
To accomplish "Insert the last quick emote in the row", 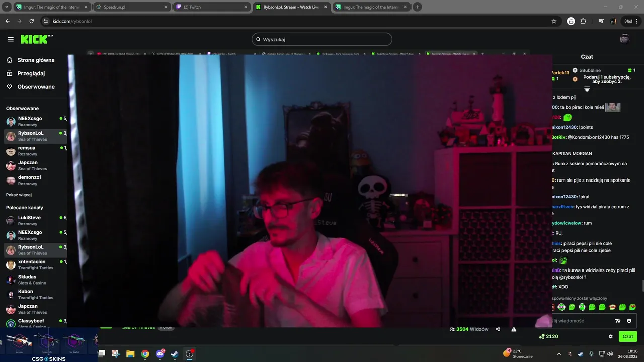I will click(632, 307).
